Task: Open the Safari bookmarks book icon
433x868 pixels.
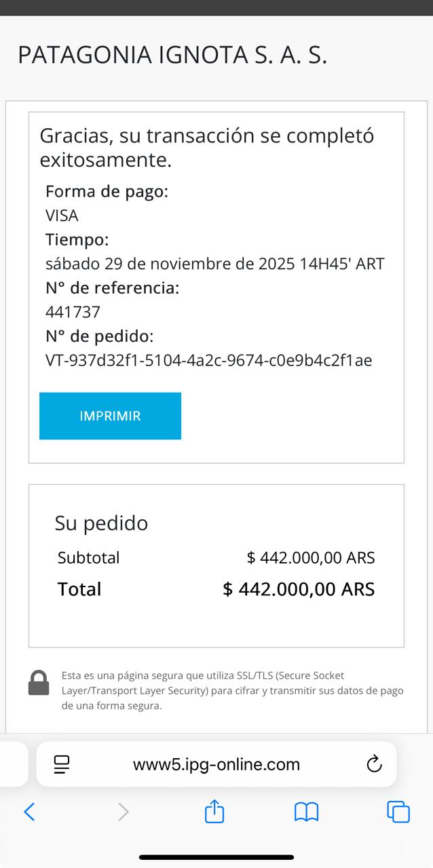Action: [x=306, y=812]
